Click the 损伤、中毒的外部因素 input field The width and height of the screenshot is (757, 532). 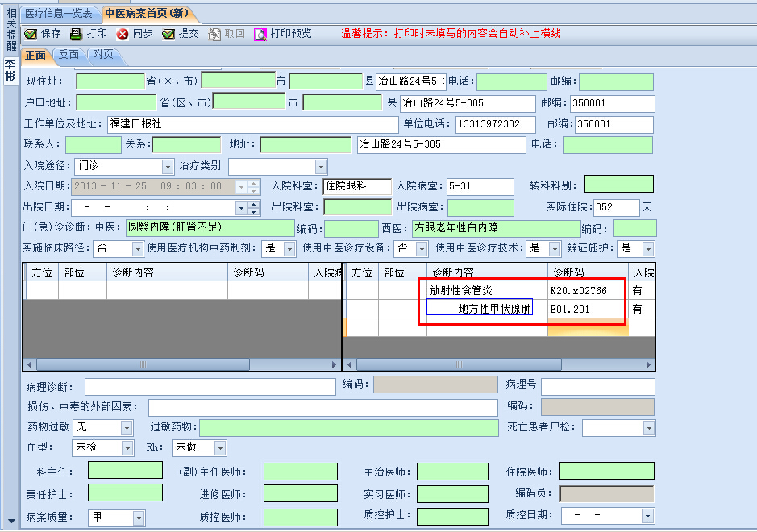323,407
